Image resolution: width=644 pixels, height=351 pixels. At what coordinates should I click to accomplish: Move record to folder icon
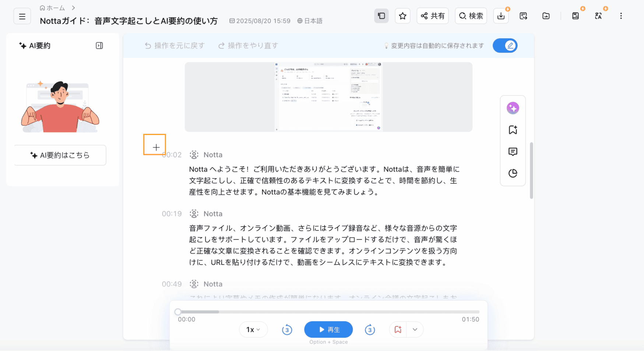point(546,16)
